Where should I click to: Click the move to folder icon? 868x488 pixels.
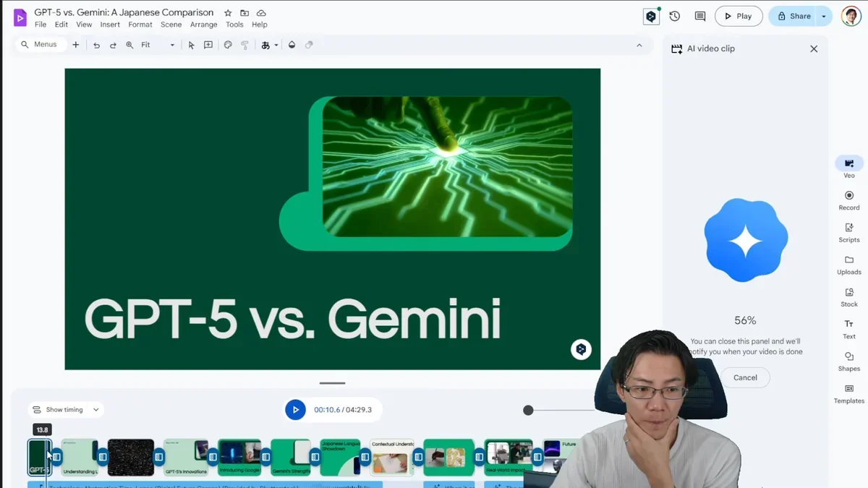(244, 13)
